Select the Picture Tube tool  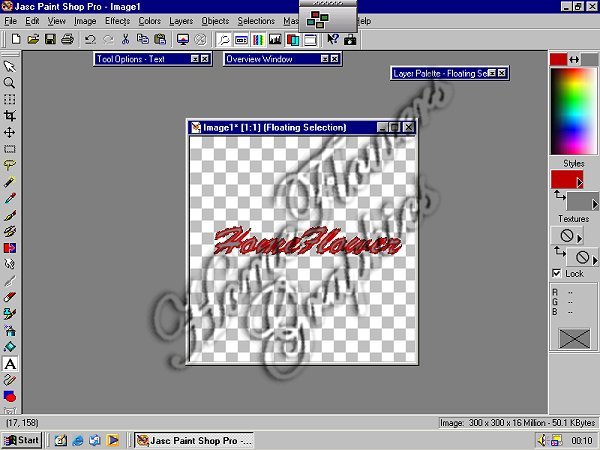pyautogui.click(x=10, y=314)
